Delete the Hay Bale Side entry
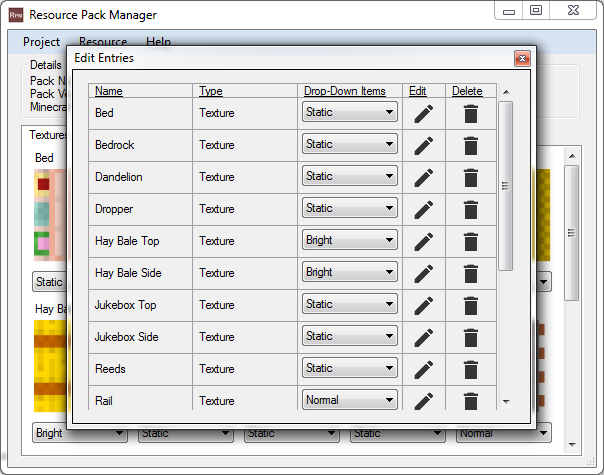This screenshot has height=475, width=604. coord(471,274)
